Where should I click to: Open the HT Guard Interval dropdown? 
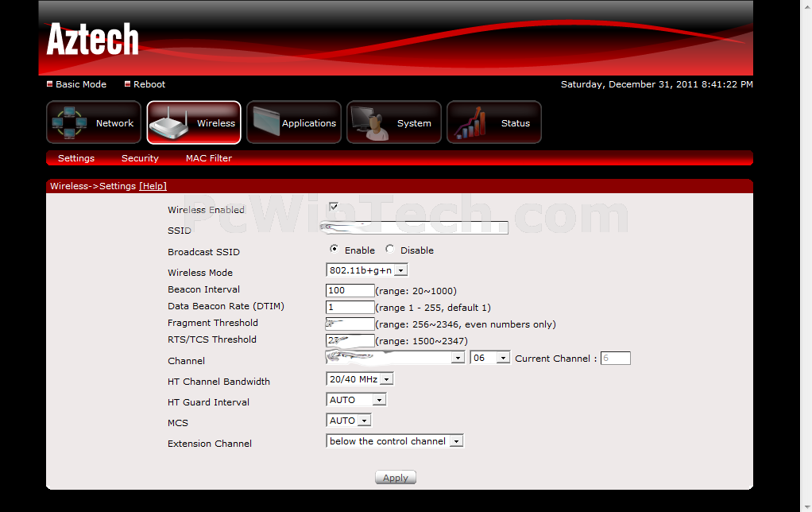[x=356, y=400]
